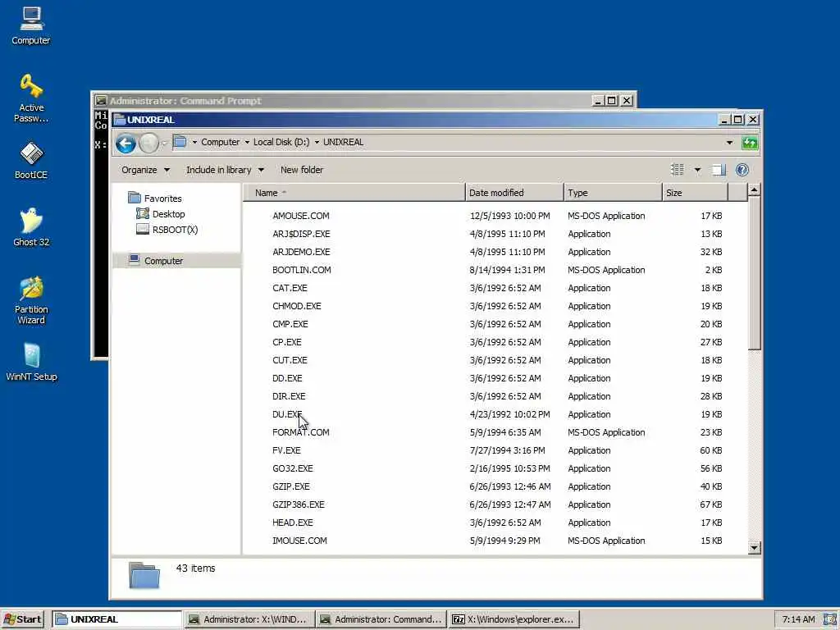Select file GZIP386.EXE

(299, 504)
